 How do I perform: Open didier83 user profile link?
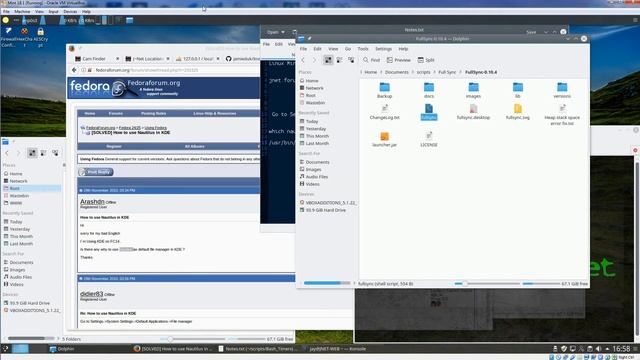click(x=91, y=293)
